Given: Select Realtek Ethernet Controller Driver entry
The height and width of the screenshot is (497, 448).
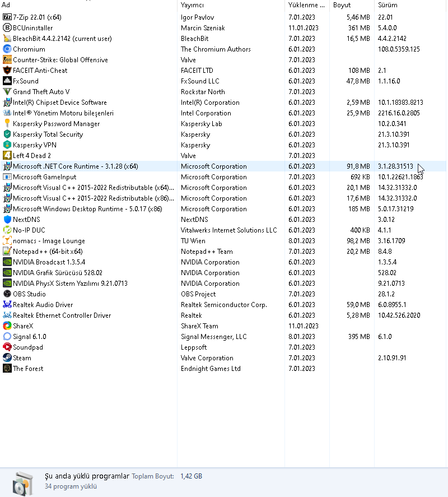Looking at the screenshot, I should (x=223, y=315).
